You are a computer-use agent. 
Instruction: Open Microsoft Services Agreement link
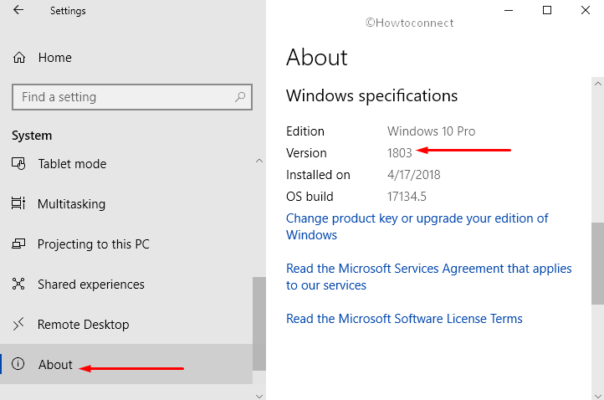coord(429,277)
